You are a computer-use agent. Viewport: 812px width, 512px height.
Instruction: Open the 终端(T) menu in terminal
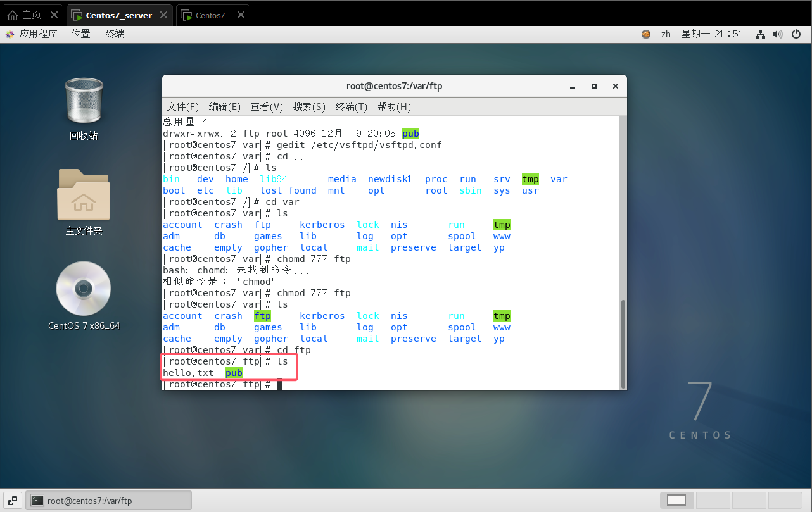[351, 107]
